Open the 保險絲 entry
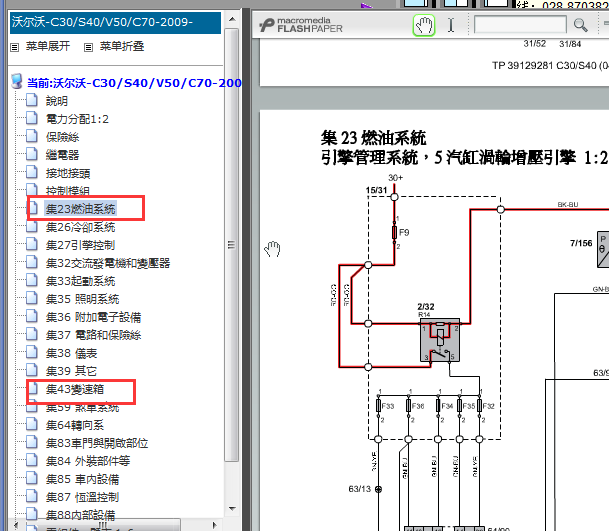The width and height of the screenshot is (609, 531). 63,137
